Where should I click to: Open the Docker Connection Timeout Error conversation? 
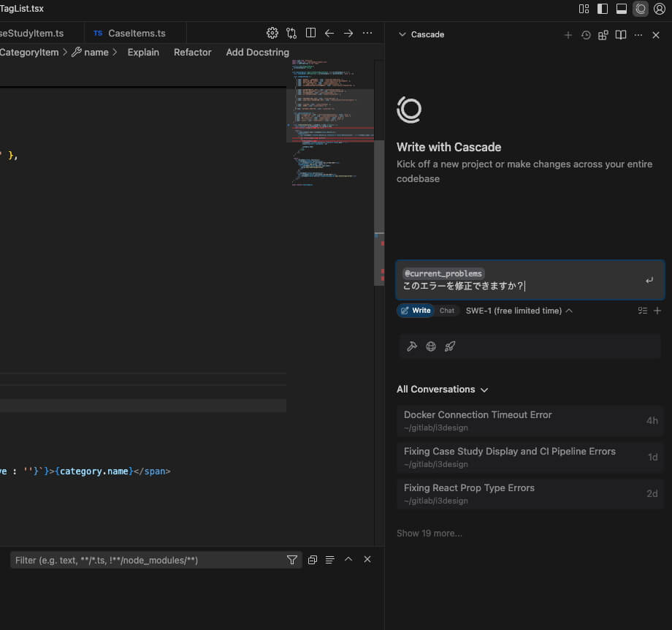[x=530, y=421]
